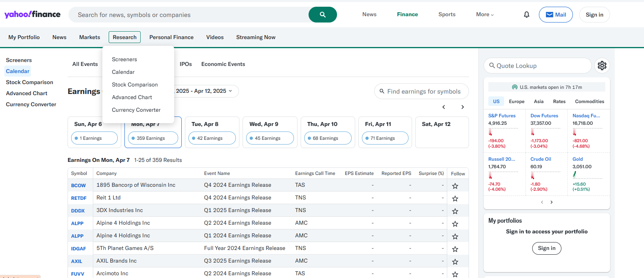Switch to the IPOs tab

click(x=186, y=64)
